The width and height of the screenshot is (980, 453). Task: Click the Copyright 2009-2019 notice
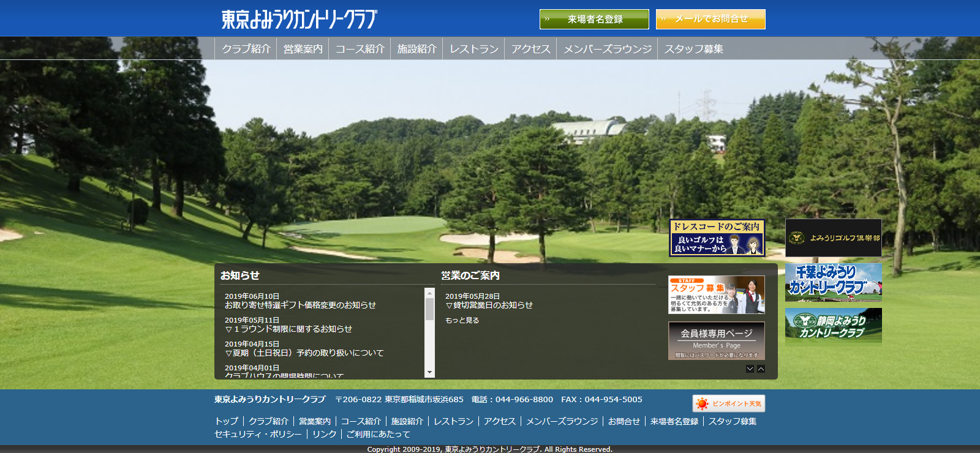tap(490, 449)
